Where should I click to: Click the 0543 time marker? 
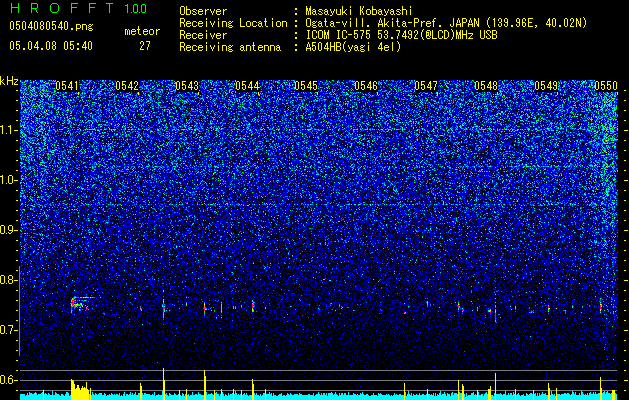[x=187, y=86]
